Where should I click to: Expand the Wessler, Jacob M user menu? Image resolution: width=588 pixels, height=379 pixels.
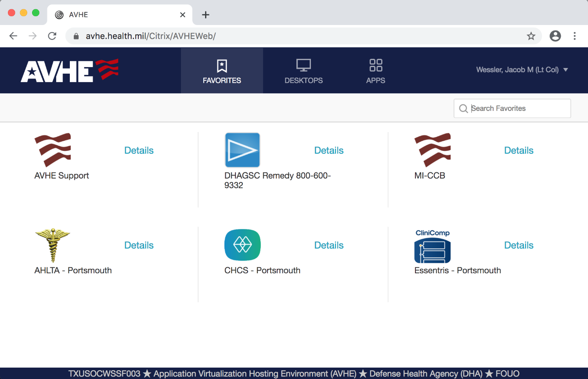pos(522,70)
